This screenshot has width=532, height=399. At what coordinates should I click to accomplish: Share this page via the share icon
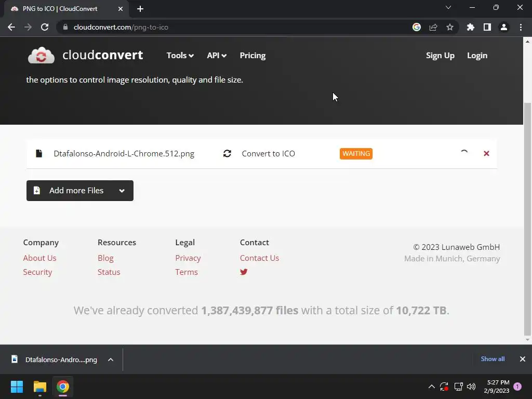pos(433,27)
